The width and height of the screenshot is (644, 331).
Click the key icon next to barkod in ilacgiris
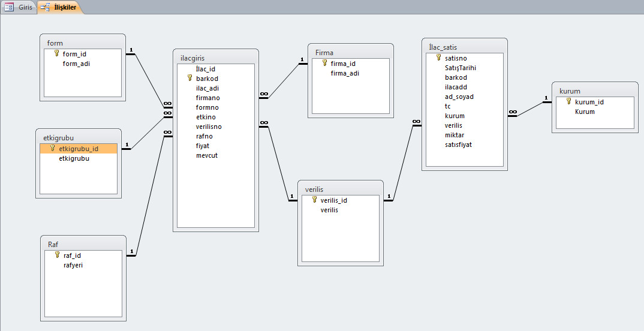pos(189,78)
